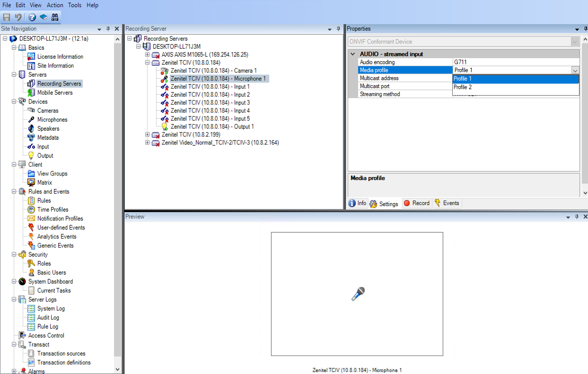This screenshot has height=374, width=588.
Task: Select Profile 2 from dropdown list
Action: (463, 87)
